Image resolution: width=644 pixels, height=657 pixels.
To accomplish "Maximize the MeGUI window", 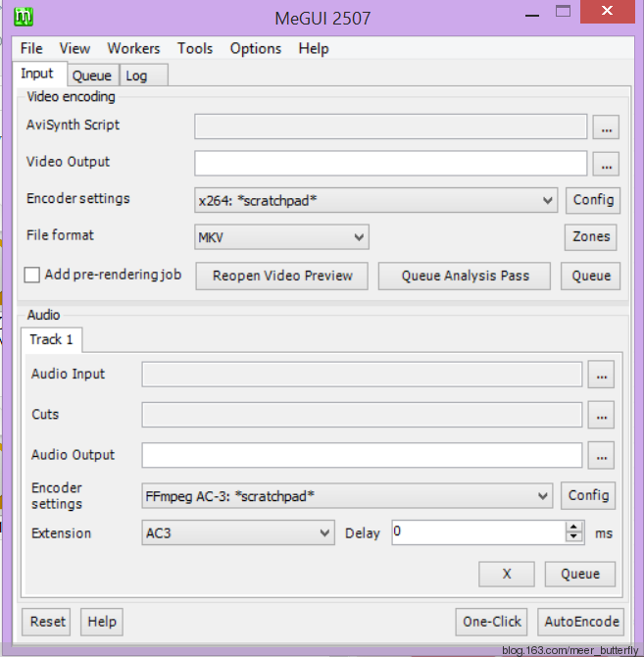I will click(x=563, y=12).
